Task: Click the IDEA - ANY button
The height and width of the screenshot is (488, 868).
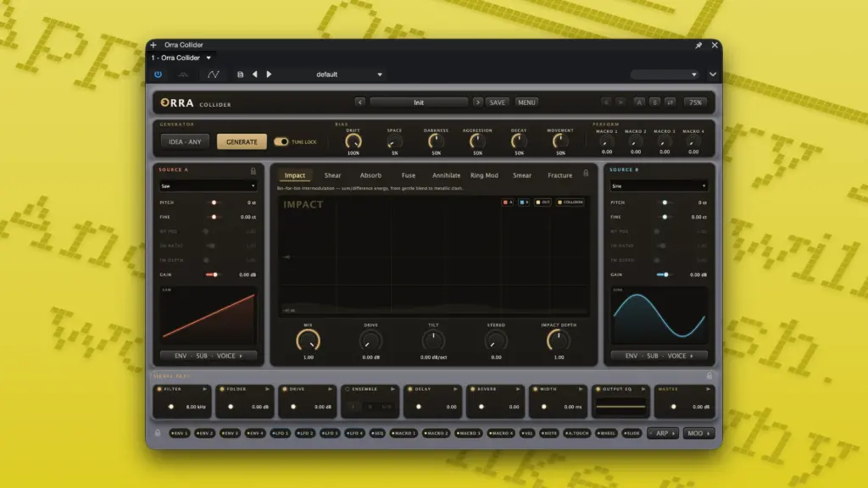Action: point(185,141)
